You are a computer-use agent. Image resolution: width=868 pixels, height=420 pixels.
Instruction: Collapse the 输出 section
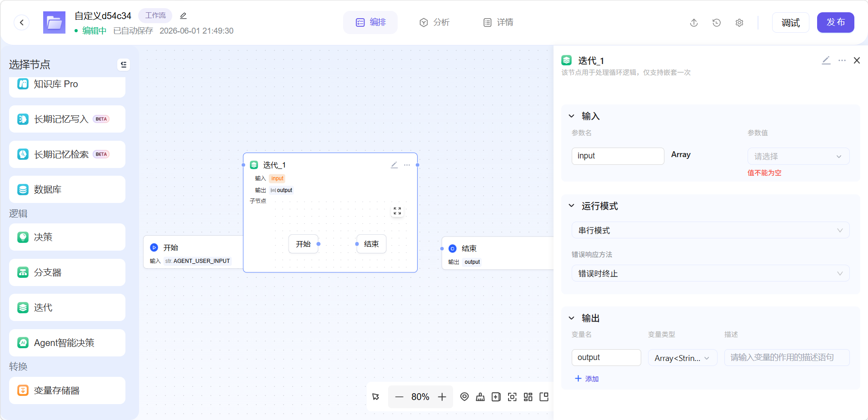[572, 318]
